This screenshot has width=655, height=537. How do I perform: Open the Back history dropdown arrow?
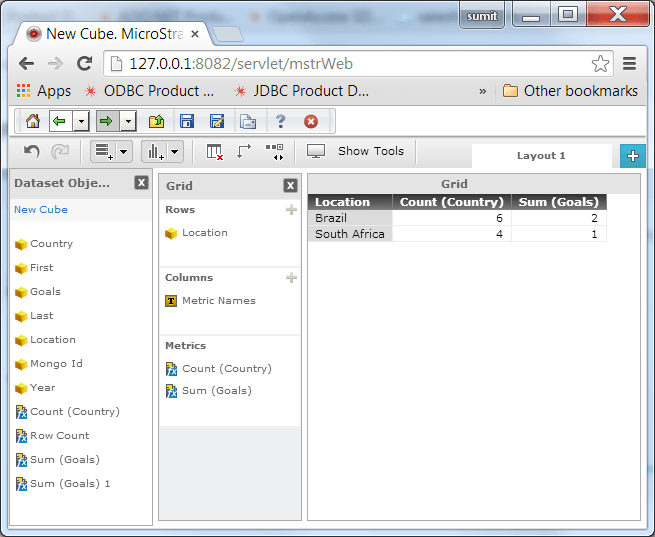pos(80,121)
